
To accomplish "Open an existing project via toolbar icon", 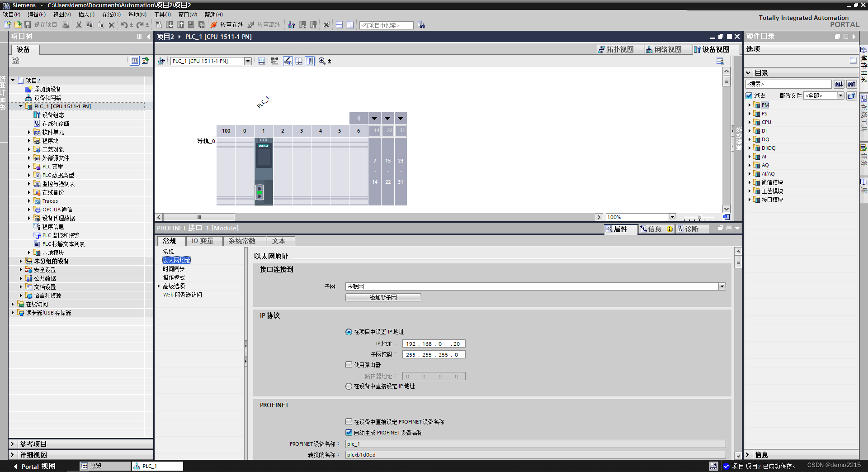I will tap(18, 25).
